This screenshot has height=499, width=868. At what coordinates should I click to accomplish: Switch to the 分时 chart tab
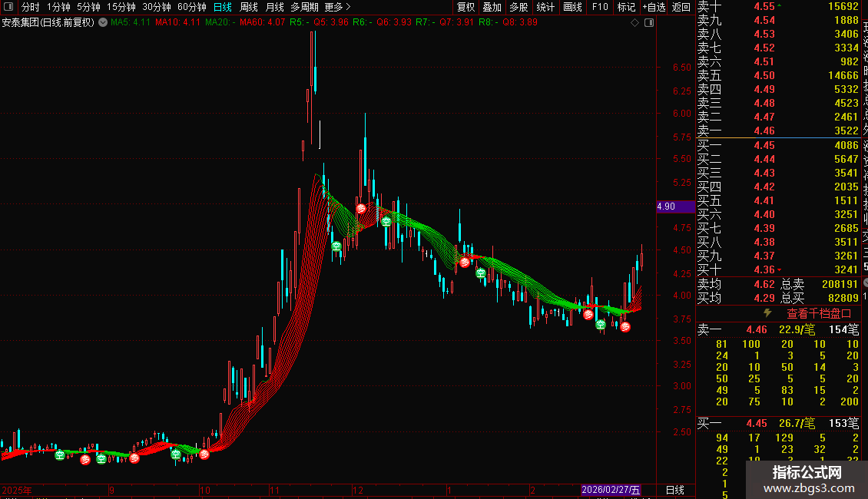31,7
